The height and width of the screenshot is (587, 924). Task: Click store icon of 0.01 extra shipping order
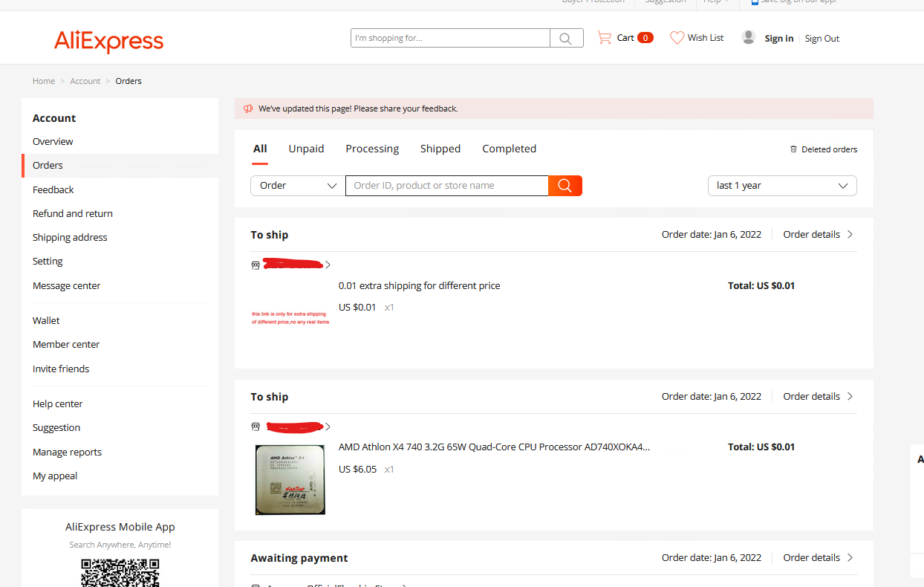(256, 265)
